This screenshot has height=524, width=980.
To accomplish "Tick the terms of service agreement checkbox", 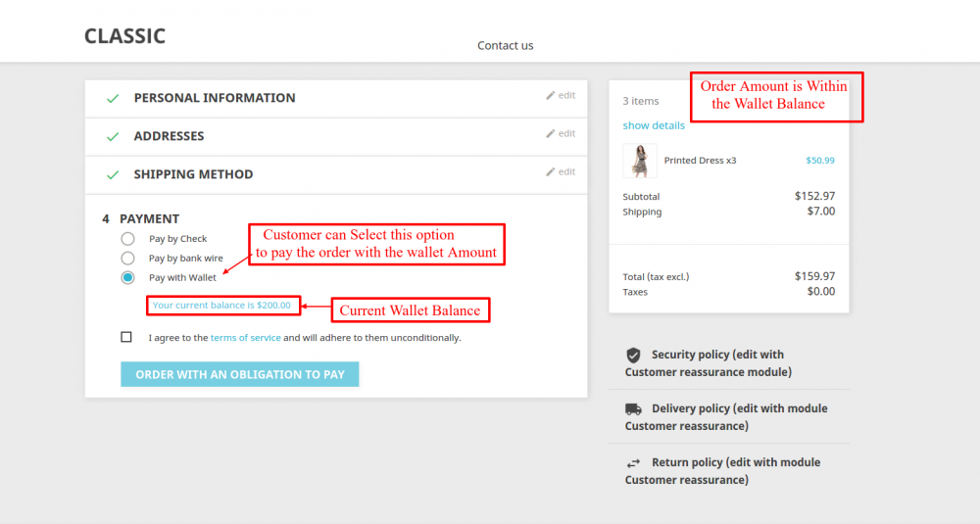I will click(x=126, y=337).
